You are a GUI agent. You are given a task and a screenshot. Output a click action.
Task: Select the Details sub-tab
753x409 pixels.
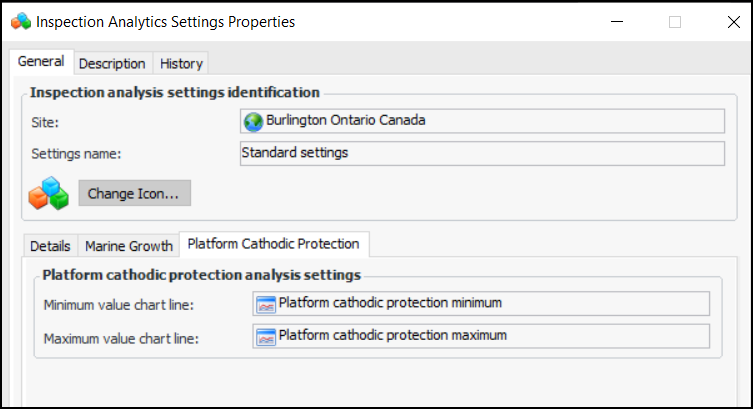pos(50,246)
